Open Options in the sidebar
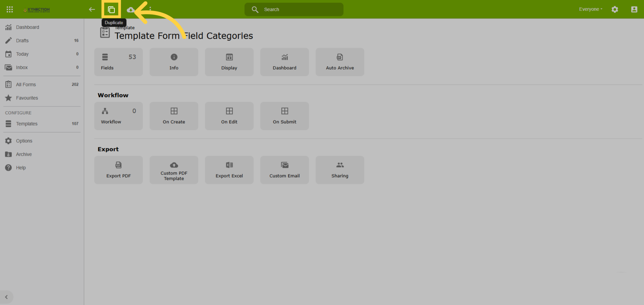 click(x=42, y=141)
